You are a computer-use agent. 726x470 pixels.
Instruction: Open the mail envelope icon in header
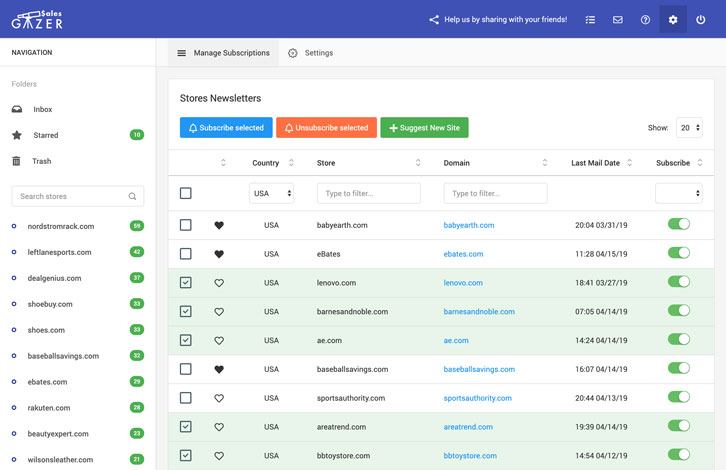(618, 19)
